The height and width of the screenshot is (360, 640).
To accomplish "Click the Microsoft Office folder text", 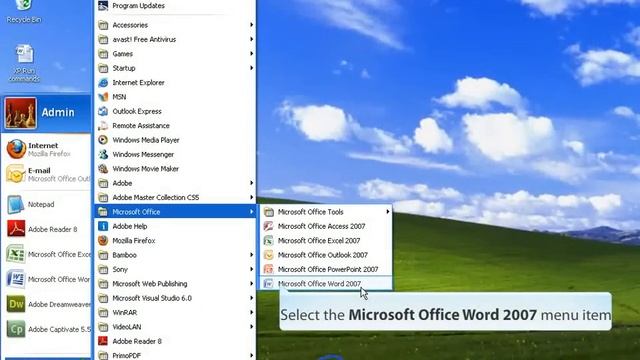I will [x=136, y=212].
